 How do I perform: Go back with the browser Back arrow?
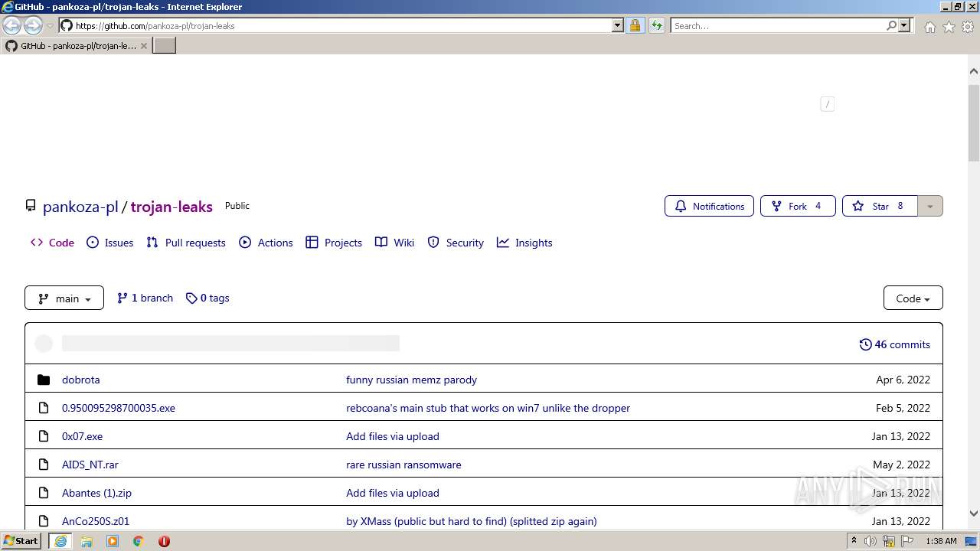pyautogui.click(x=12, y=26)
